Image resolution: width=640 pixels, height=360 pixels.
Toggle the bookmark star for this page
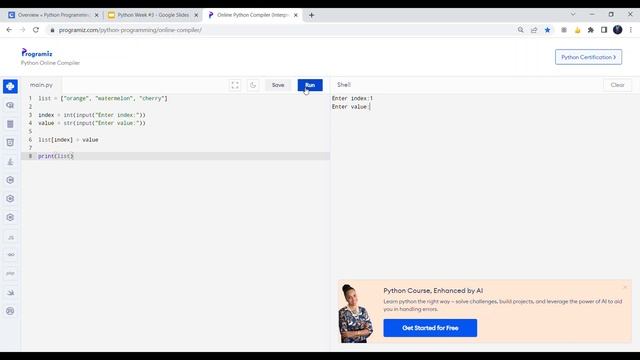[x=547, y=30]
